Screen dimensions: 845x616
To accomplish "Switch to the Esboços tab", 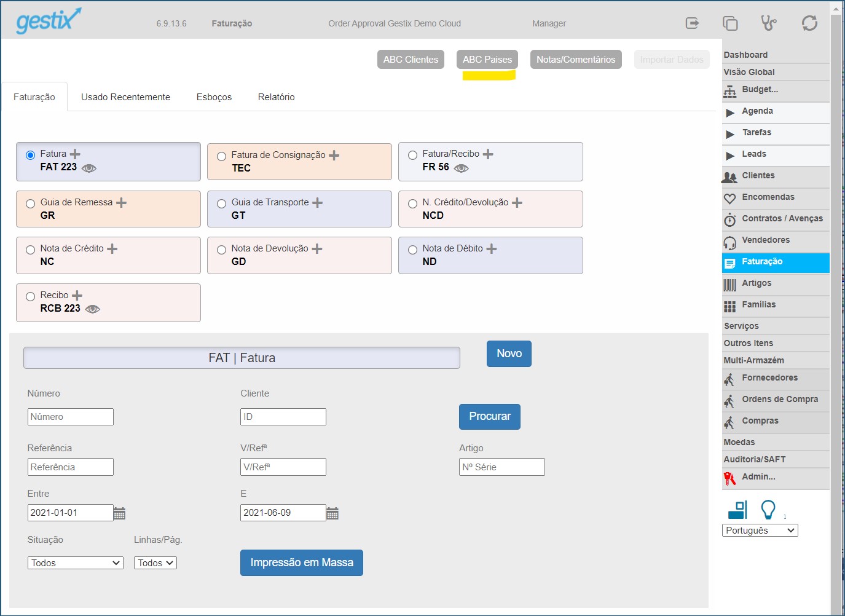I will click(x=214, y=97).
